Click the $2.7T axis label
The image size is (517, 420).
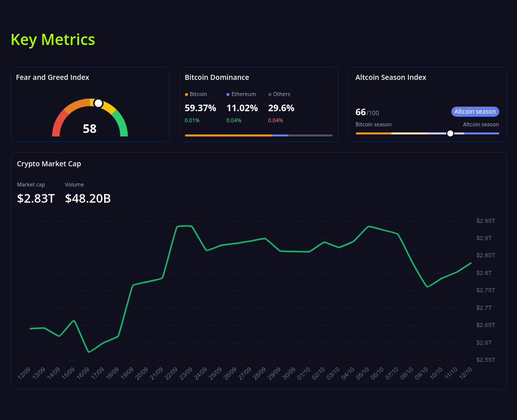[484, 308]
